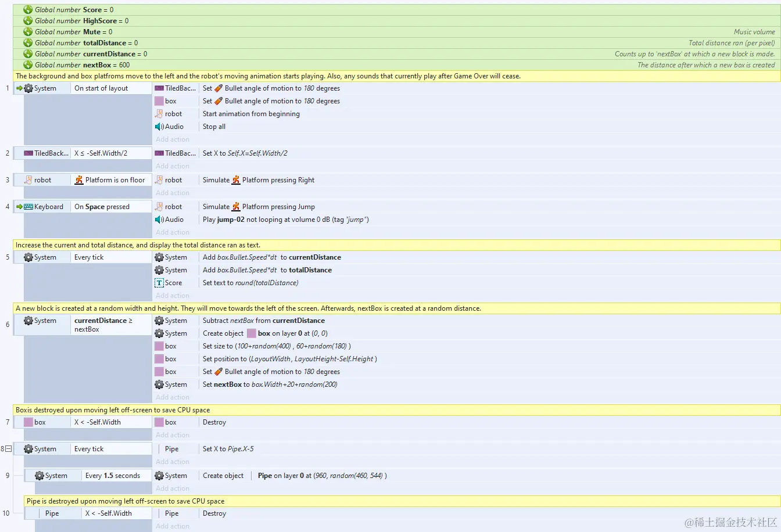The image size is (781, 532).
Task: Select the robot icon beside Platform is on floor
Action: point(28,180)
